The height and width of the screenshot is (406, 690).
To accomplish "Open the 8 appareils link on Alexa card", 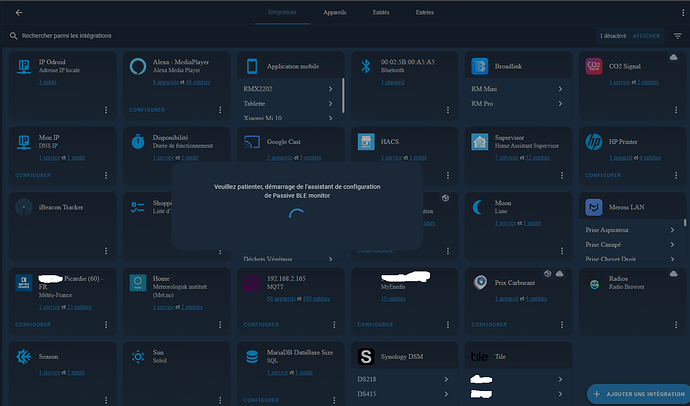I will (165, 82).
